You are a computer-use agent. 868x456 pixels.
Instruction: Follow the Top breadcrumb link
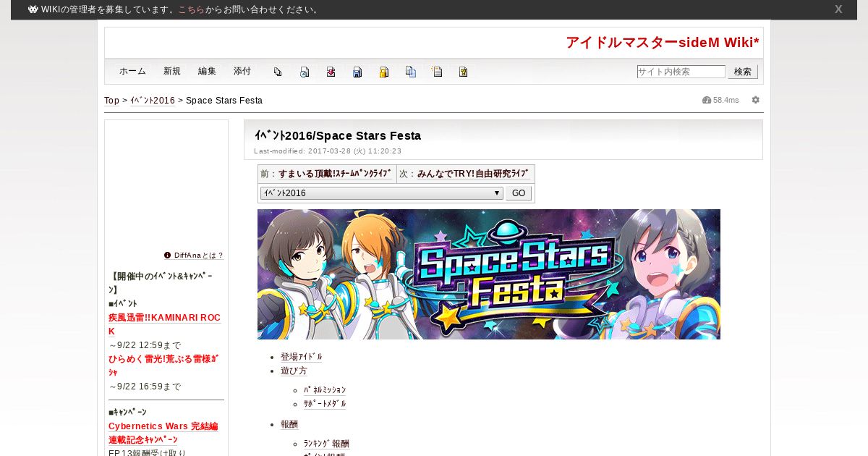pos(111,101)
